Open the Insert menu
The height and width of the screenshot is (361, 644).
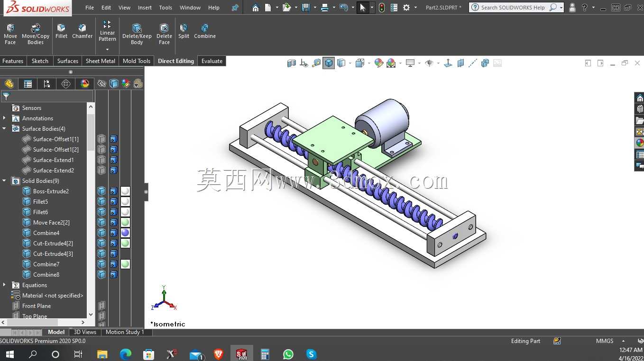coord(145,8)
